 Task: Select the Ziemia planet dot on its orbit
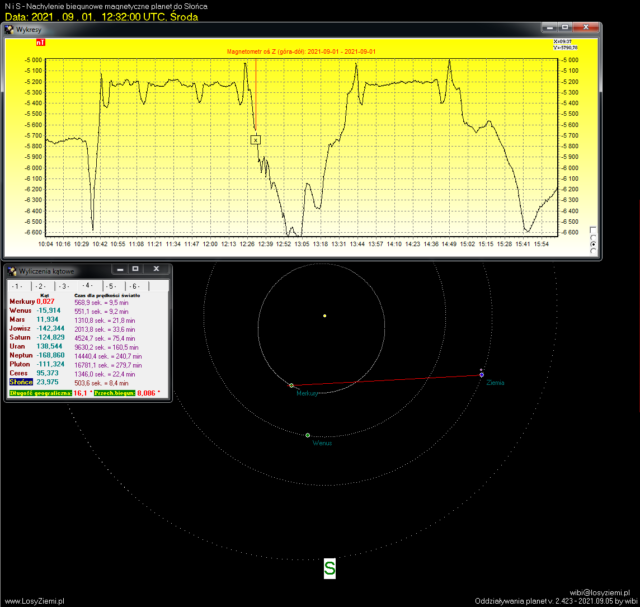[481, 375]
